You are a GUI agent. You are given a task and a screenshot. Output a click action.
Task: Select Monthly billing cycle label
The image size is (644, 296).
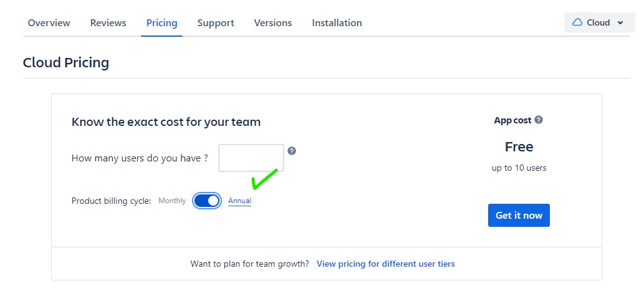click(x=172, y=201)
